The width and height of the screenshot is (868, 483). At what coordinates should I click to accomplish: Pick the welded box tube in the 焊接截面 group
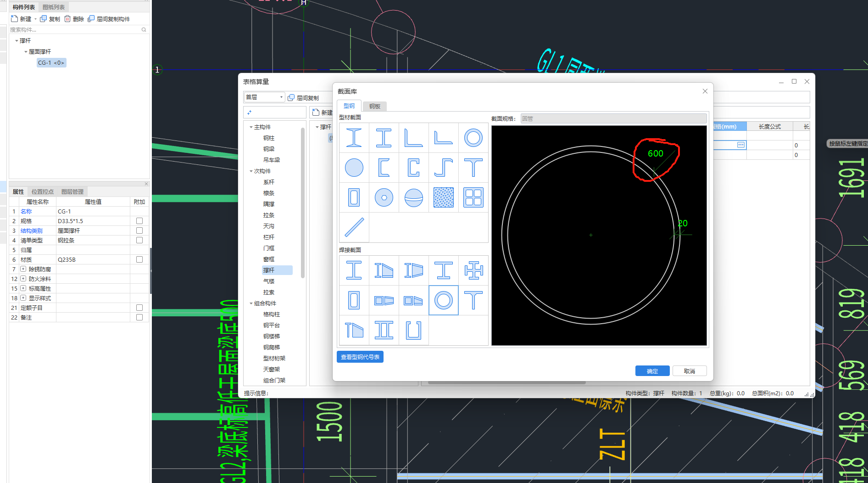(354, 300)
